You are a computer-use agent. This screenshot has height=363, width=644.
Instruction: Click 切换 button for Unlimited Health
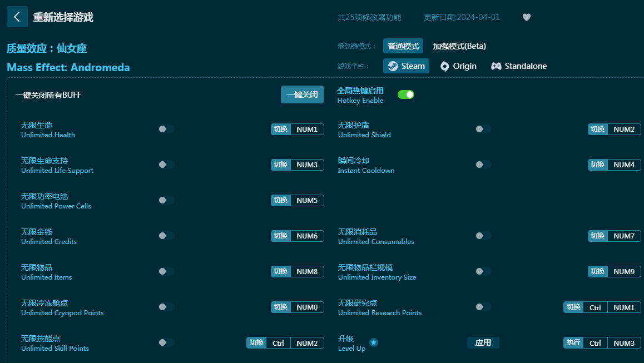[281, 130]
